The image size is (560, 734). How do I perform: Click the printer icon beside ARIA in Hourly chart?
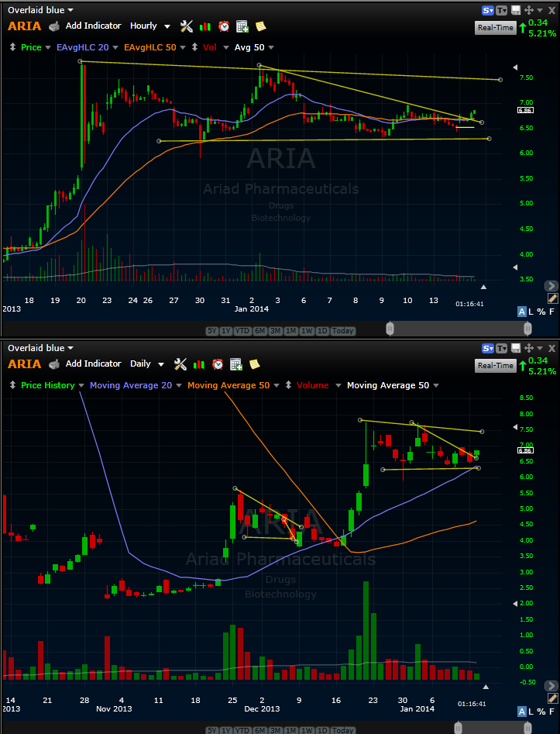[x=54, y=26]
